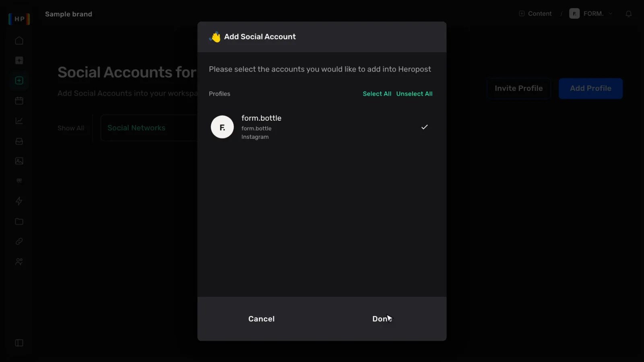This screenshot has width=644, height=362.
Task: Click the form.bottle account name
Action: [261, 118]
